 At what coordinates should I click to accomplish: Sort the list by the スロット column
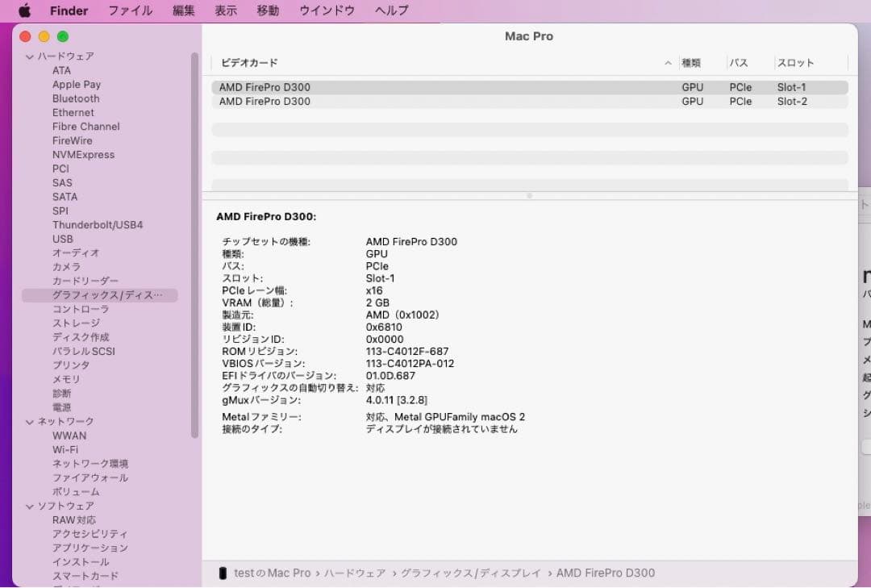coord(794,63)
